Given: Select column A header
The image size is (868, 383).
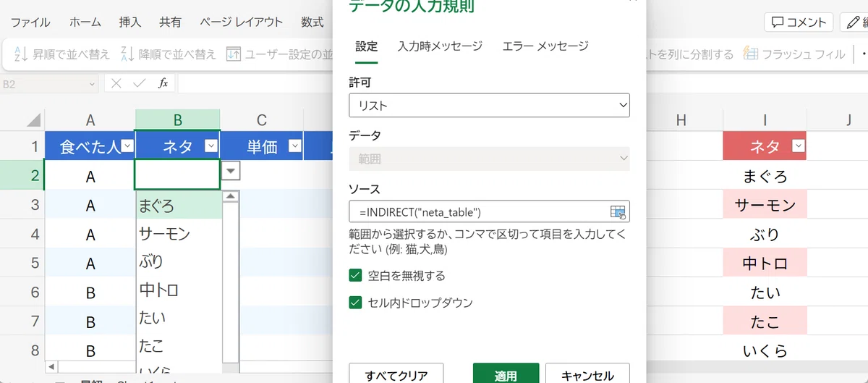Looking at the screenshot, I should coord(90,120).
